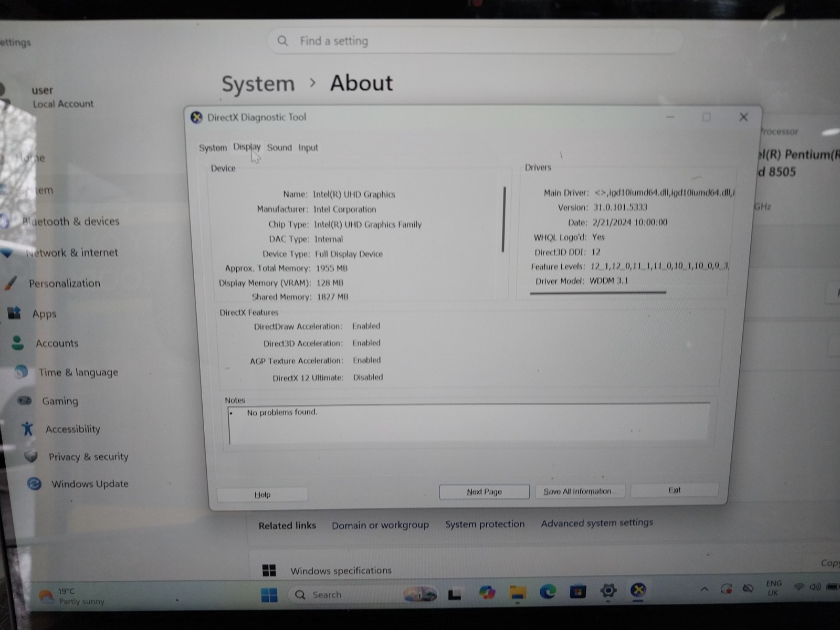Screen dimensions: 840x630
Task: Maximize the DirectX Diagnostic Tool window
Action: coord(707,117)
